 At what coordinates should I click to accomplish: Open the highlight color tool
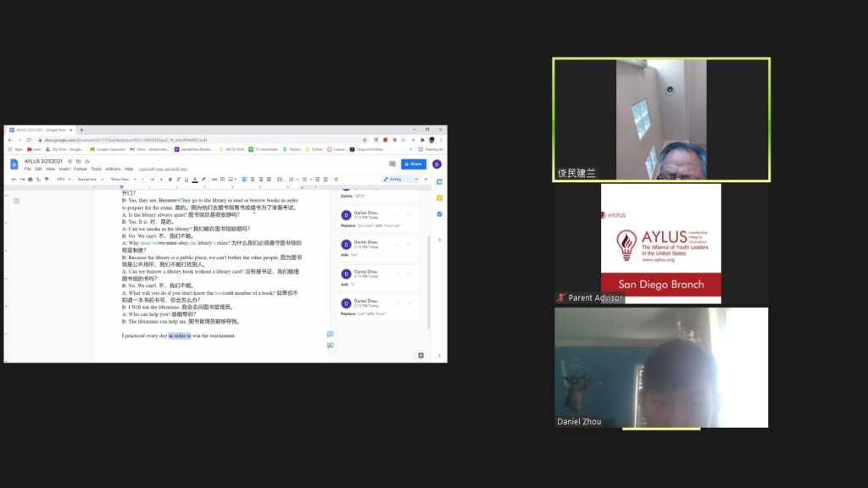coord(203,180)
